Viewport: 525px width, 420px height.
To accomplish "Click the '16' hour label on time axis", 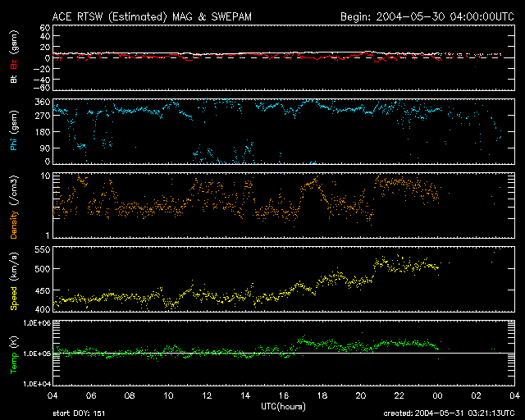I will click(284, 395).
